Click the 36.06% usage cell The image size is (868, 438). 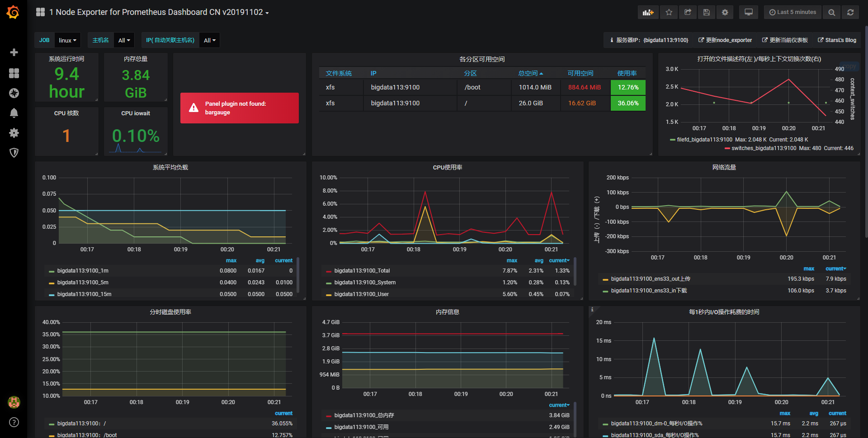628,103
